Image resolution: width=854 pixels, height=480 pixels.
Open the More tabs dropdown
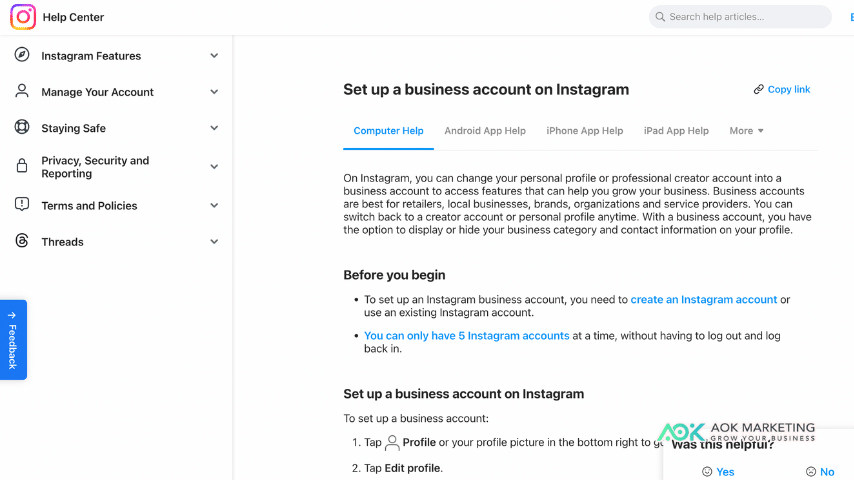tap(746, 131)
